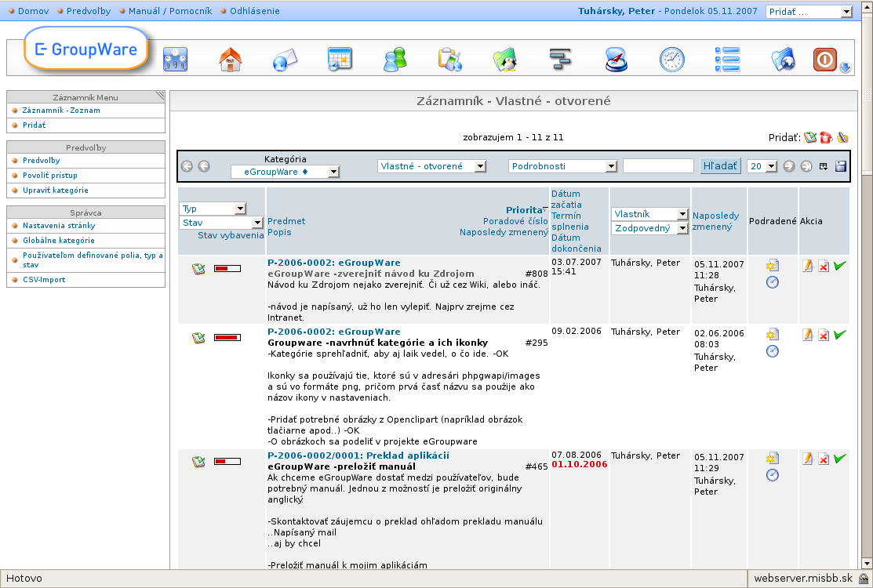Click progress bar of entry #295
This screenshot has width=873, height=588.
pyautogui.click(x=227, y=338)
